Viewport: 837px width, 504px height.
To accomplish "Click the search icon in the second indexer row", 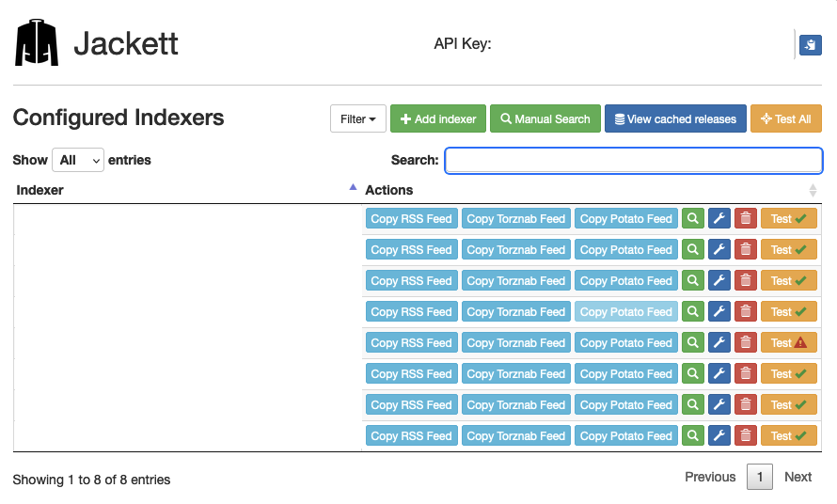I will 692,249.
